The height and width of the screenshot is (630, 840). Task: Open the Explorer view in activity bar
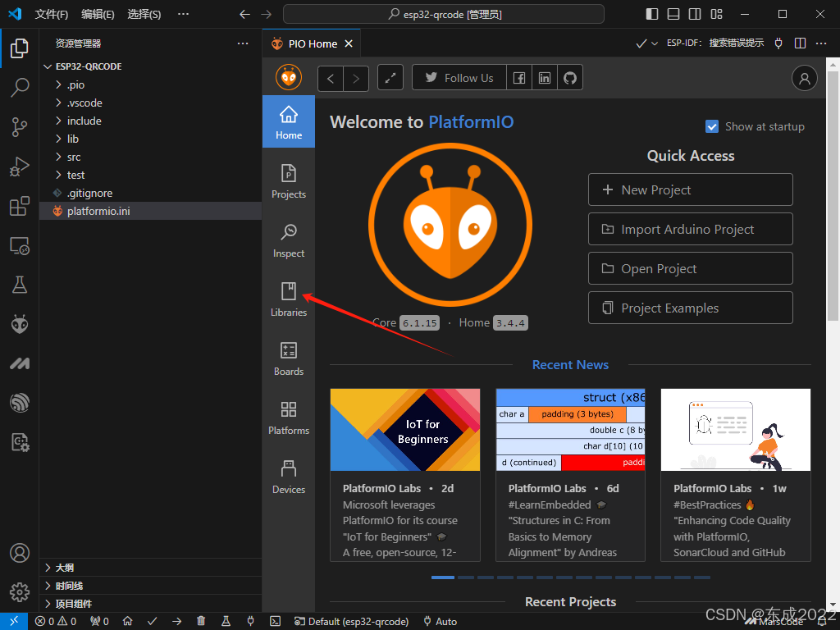(20, 48)
